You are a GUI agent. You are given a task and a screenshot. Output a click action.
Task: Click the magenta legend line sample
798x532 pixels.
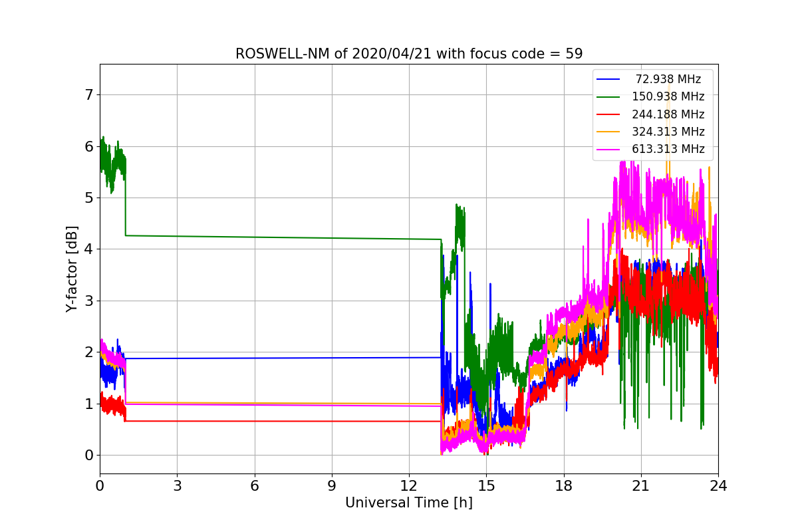point(608,149)
